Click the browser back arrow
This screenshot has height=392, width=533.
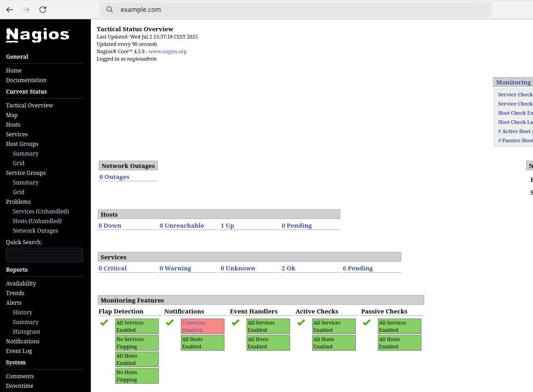(x=10, y=10)
